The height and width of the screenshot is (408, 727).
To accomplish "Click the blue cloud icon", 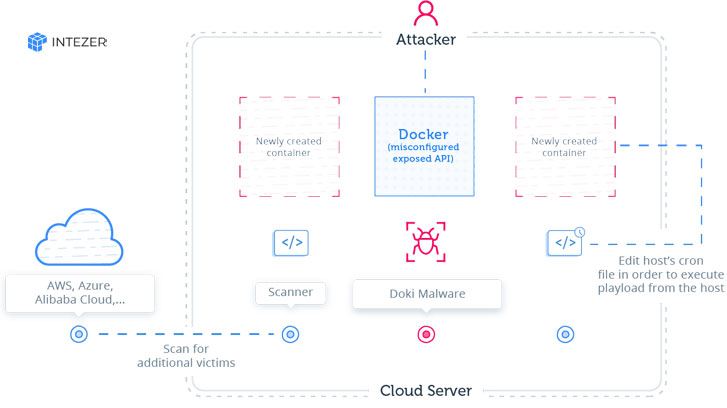I will point(78,238).
